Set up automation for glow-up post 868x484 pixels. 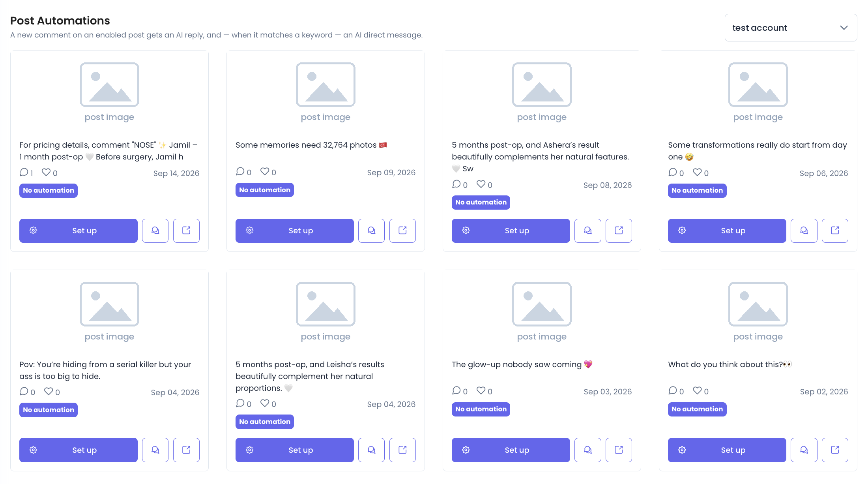coord(511,450)
